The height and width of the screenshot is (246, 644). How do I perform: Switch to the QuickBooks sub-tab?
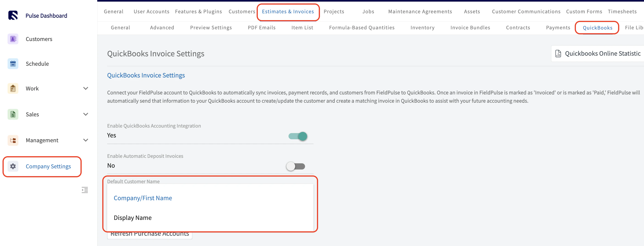(x=597, y=28)
